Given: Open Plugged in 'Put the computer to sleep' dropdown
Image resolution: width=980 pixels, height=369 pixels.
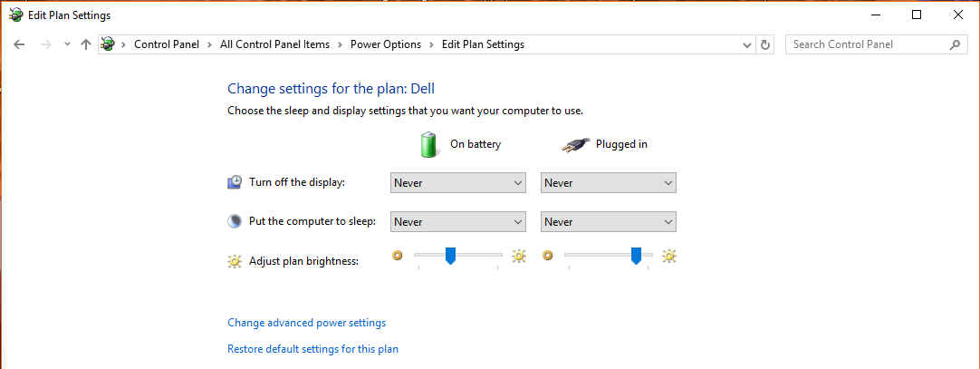Looking at the screenshot, I should pos(608,221).
